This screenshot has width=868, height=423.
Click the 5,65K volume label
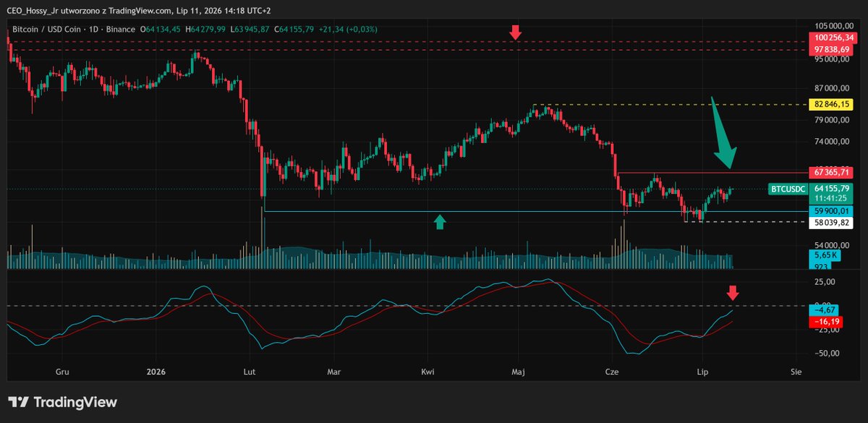coord(824,255)
